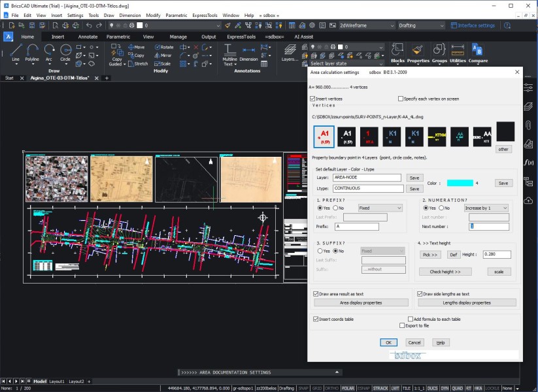Click the Text Height 0.280 field
538x392 pixels.
[497, 254]
